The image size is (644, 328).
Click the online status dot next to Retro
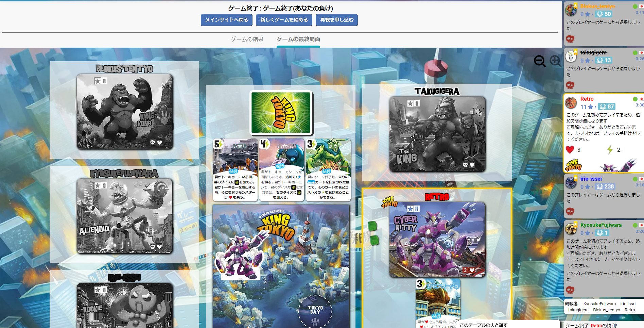tap(635, 99)
